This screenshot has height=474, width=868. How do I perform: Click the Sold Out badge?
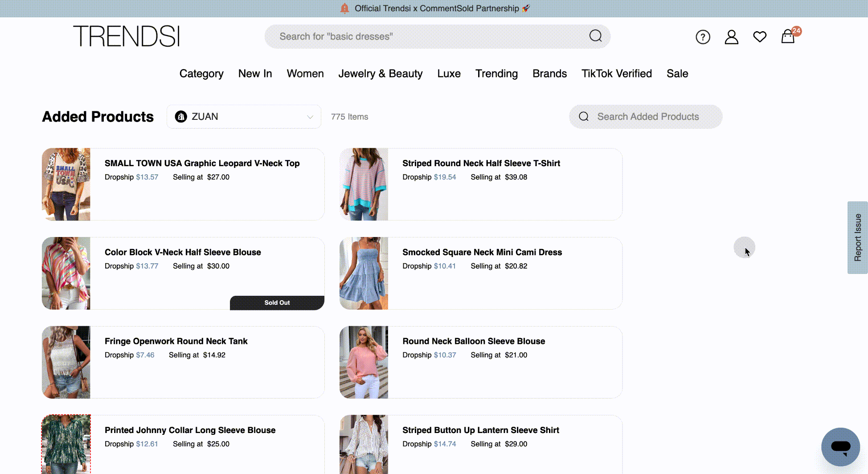tap(277, 302)
